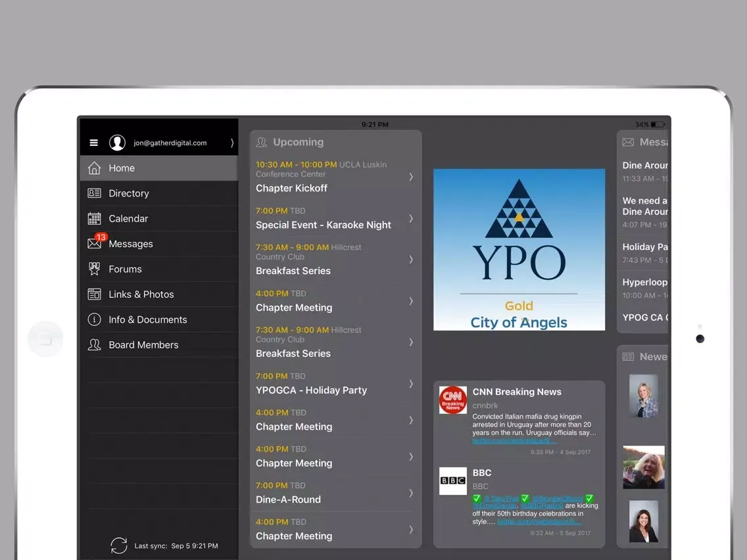Select YPOGCA - Holiday Party title
This screenshot has height=560, width=747.
[x=312, y=390]
